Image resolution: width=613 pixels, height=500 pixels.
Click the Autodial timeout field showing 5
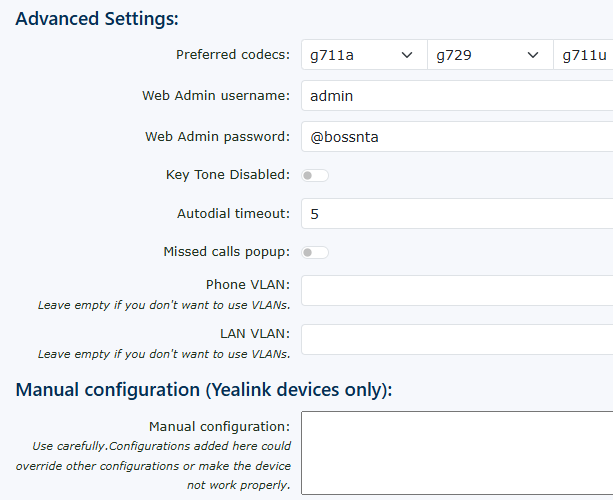(x=457, y=214)
